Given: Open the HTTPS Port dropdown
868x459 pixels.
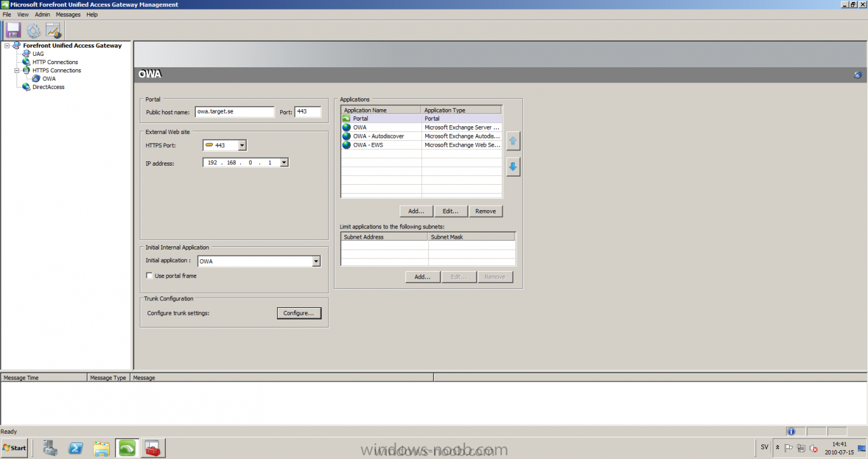Looking at the screenshot, I should [x=241, y=145].
